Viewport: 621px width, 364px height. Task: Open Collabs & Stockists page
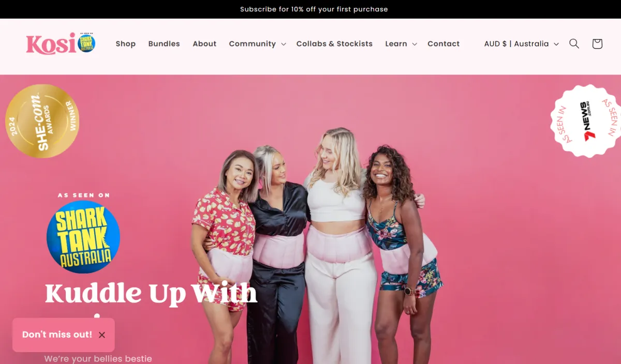pyautogui.click(x=334, y=44)
